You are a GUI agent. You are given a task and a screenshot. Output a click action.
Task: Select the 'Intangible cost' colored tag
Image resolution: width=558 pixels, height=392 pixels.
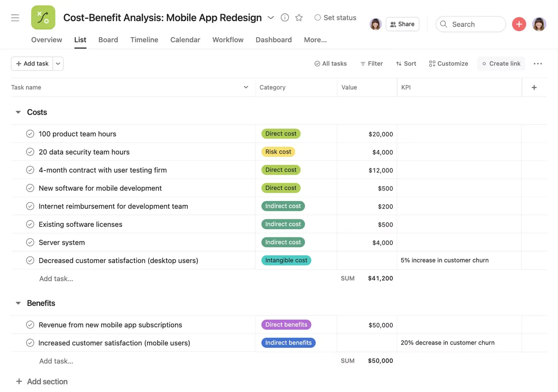pyautogui.click(x=286, y=260)
